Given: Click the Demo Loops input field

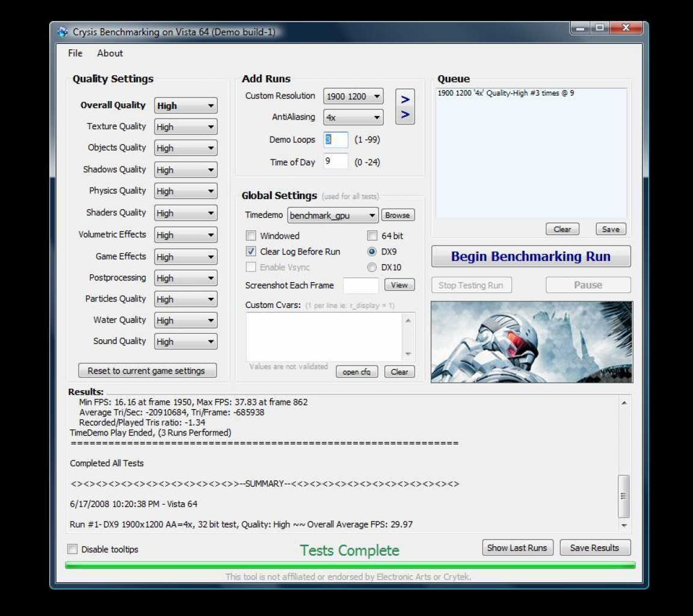Looking at the screenshot, I should coord(336,140).
